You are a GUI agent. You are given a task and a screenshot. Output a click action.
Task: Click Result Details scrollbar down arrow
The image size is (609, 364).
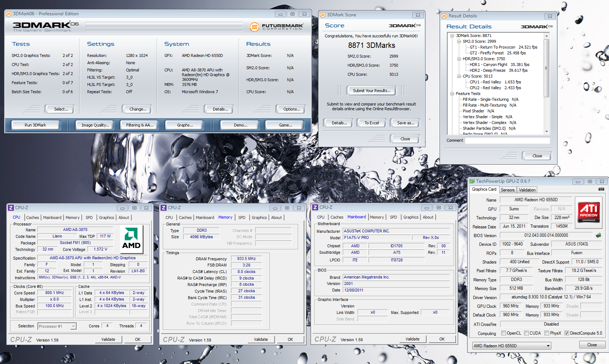point(546,131)
